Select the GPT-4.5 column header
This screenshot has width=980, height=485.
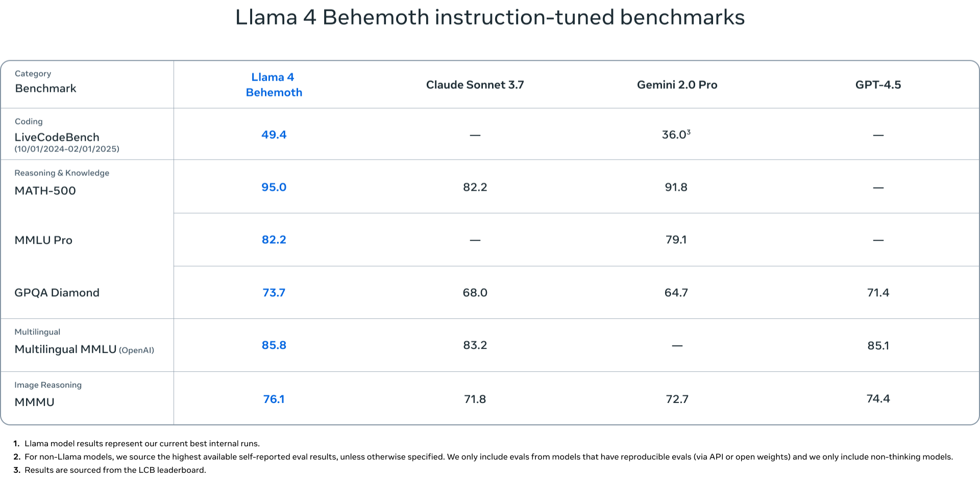[878, 85]
